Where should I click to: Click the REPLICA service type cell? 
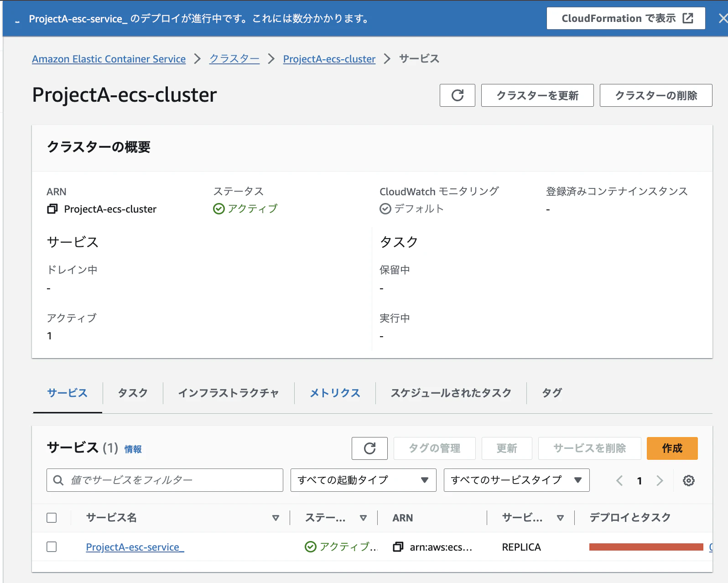[521, 547]
